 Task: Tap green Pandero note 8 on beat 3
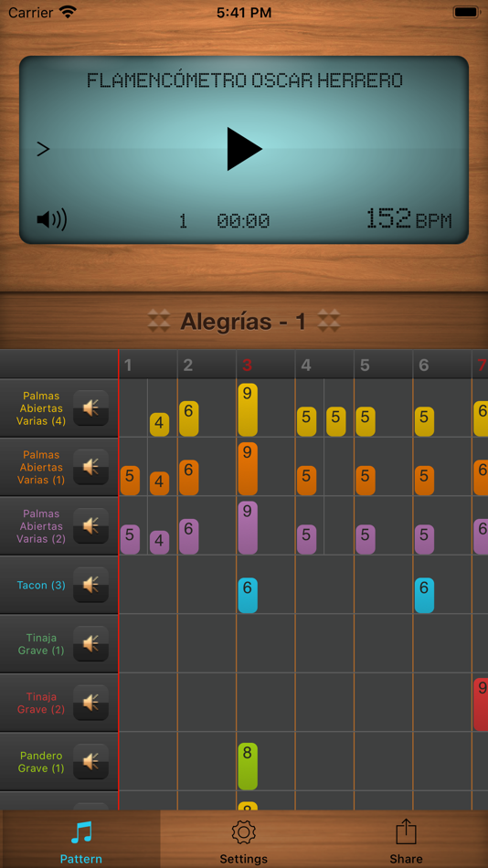coord(248,767)
